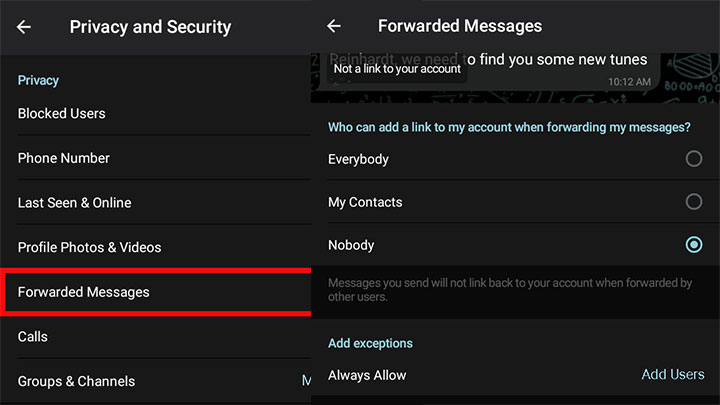Open Profile Photos & Videos settings
The image size is (720, 405).
156,247
